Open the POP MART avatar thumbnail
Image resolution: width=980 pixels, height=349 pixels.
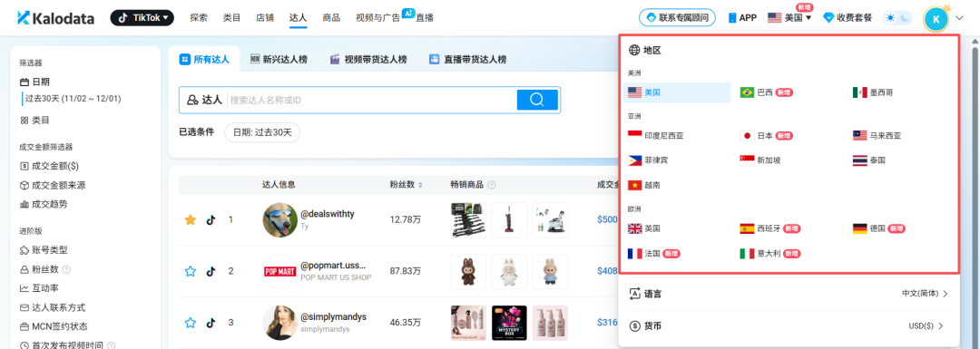coord(280,272)
